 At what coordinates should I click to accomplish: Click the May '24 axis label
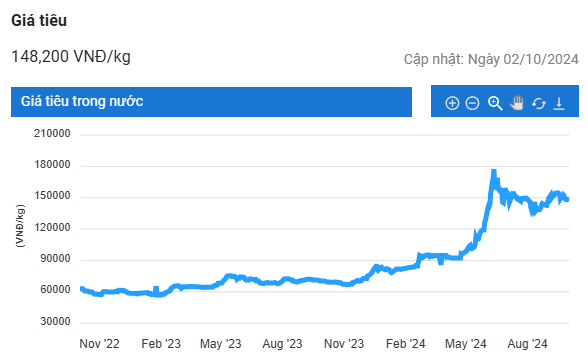click(x=465, y=344)
